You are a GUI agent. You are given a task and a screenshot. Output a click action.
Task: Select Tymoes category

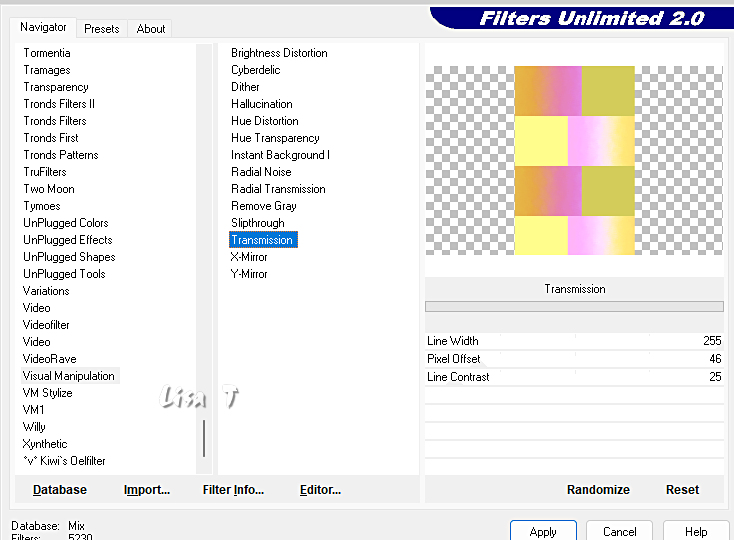click(42, 206)
